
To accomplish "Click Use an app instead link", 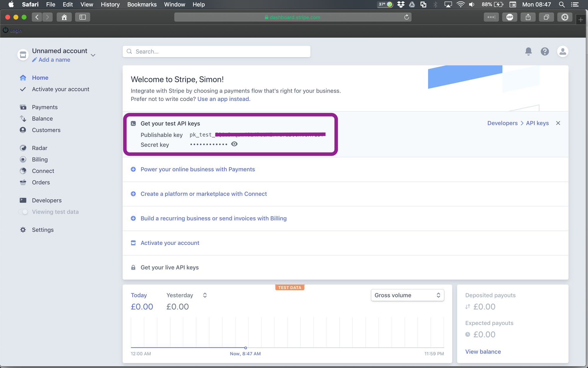I will click(223, 99).
